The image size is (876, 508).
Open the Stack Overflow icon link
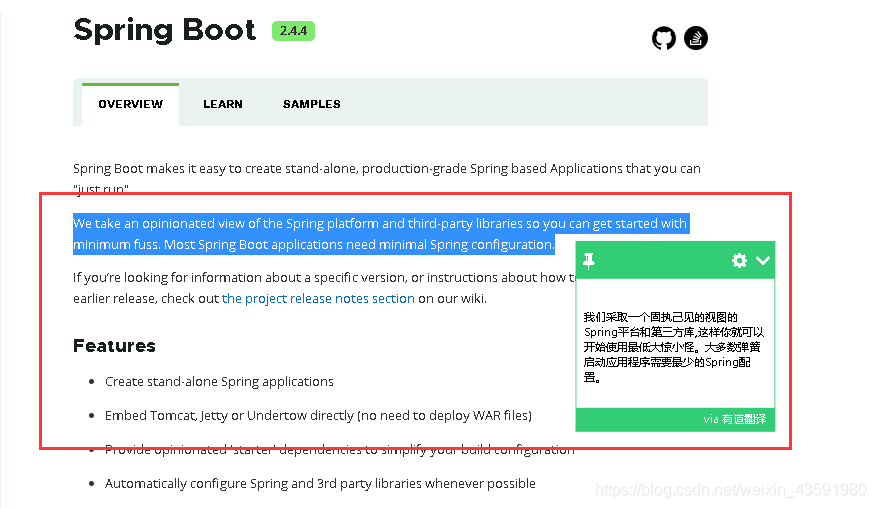pos(696,38)
